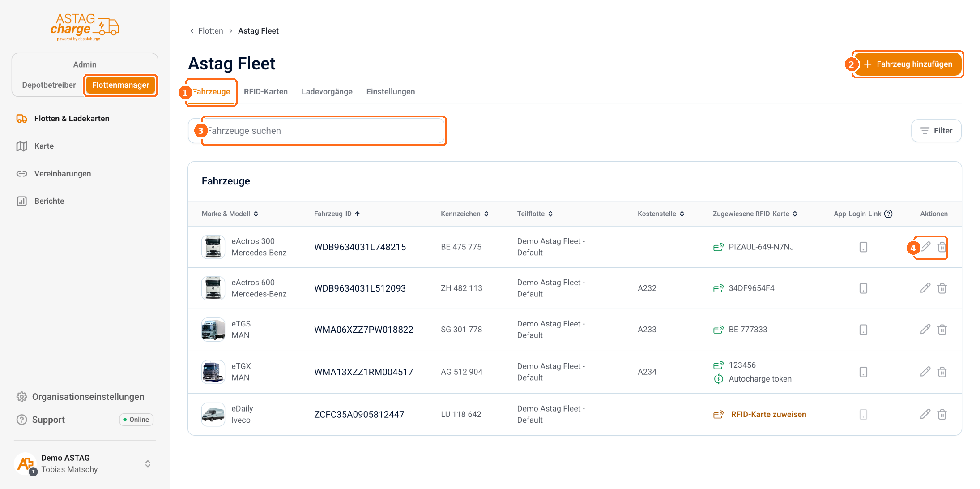Screen dimensions: 980x489
Task: Edit the eActros 600 vehicle with pencil icon
Action: 925,288
